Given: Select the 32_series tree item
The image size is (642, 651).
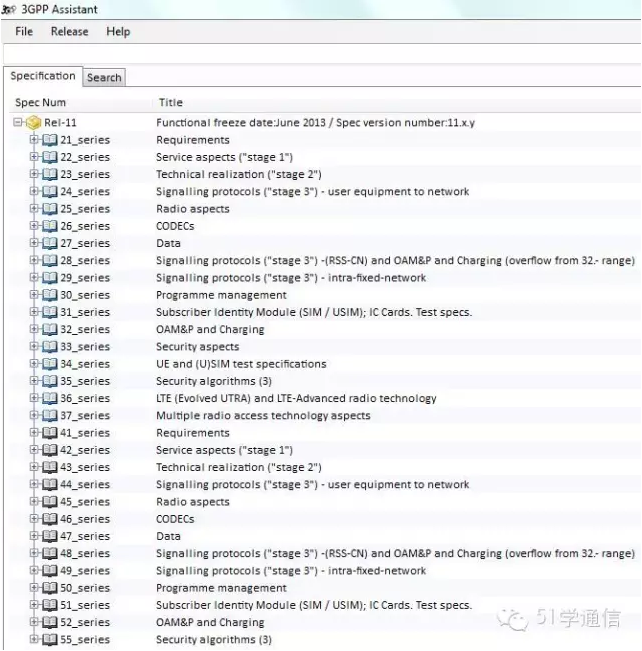Looking at the screenshot, I should coord(85,329).
